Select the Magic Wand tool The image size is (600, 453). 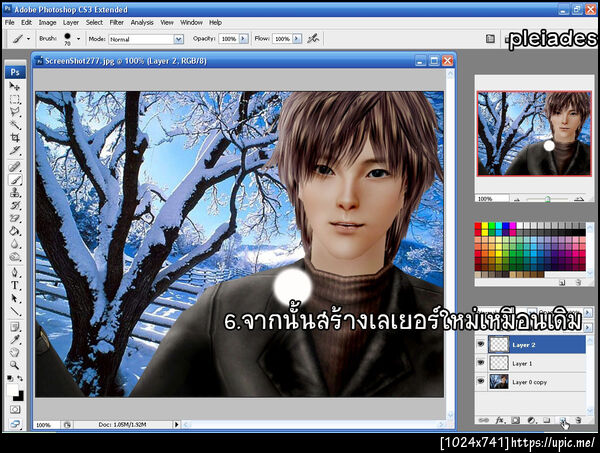click(x=14, y=125)
